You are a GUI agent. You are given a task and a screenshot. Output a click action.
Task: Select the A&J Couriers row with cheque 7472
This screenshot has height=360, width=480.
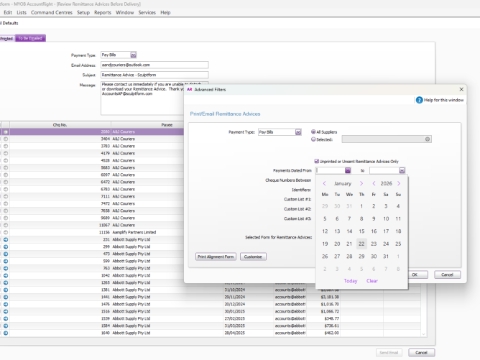[124, 204]
